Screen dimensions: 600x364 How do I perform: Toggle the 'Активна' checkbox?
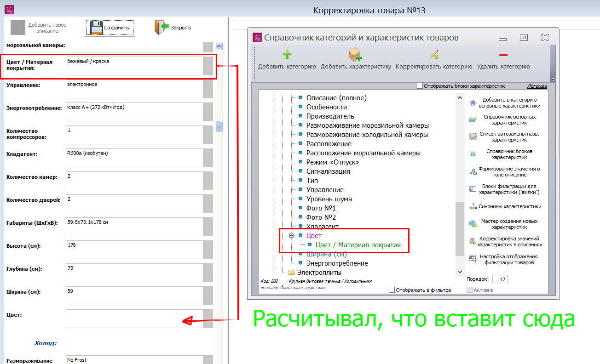click(x=469, y=290)
